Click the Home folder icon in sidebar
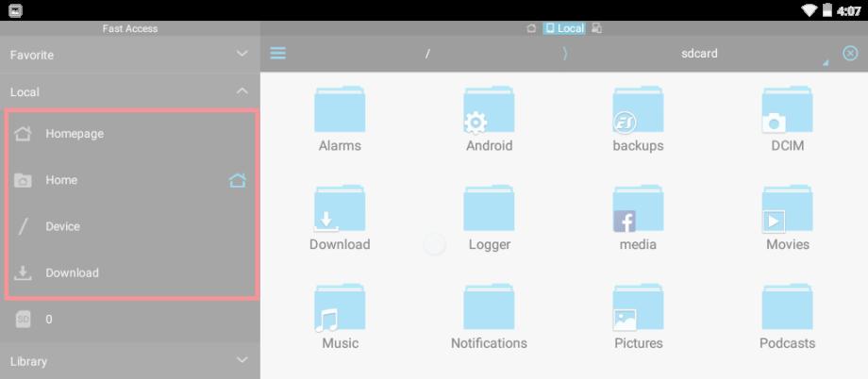The height and width of the screenshot is (379, 868). (23, 180)
